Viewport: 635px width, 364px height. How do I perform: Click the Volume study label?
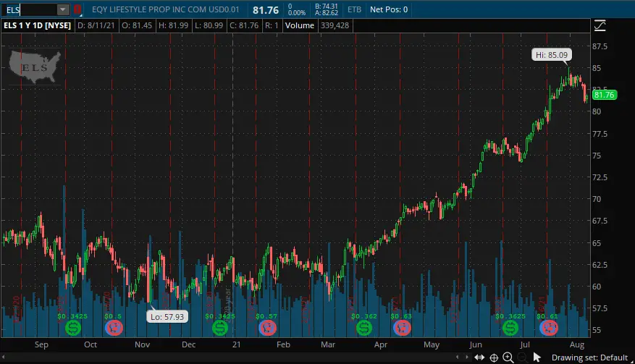(x=299, y=25)
